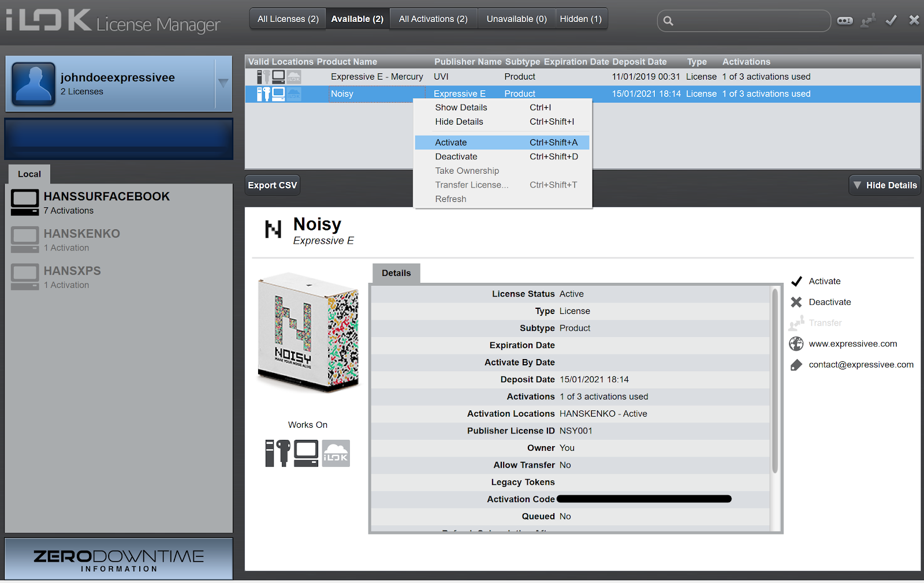Switch to All Activations (2) tab
924x583 pixels.
click(x=433, y=19)
